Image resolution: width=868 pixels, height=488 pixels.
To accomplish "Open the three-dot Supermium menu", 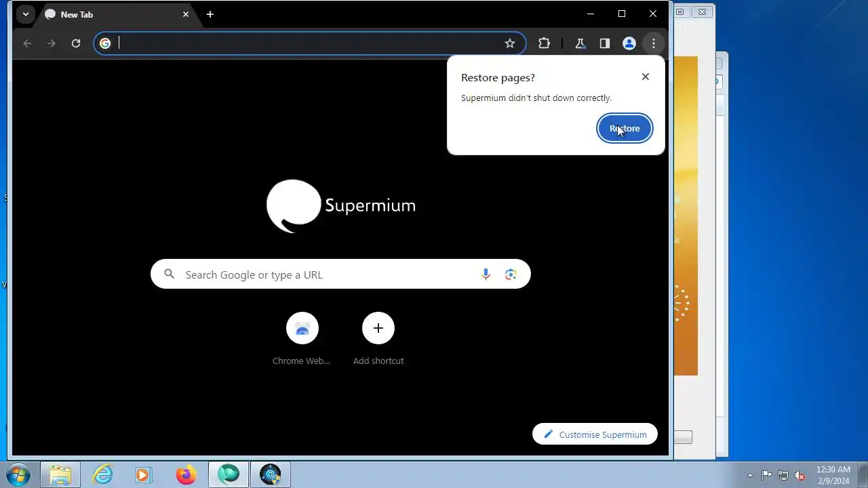I will (654, 43).
